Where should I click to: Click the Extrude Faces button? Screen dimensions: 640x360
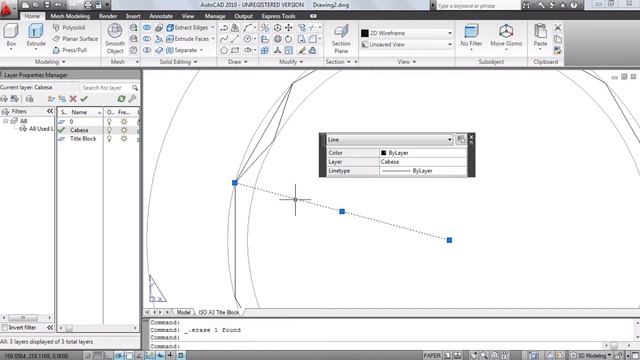[188, 39]
